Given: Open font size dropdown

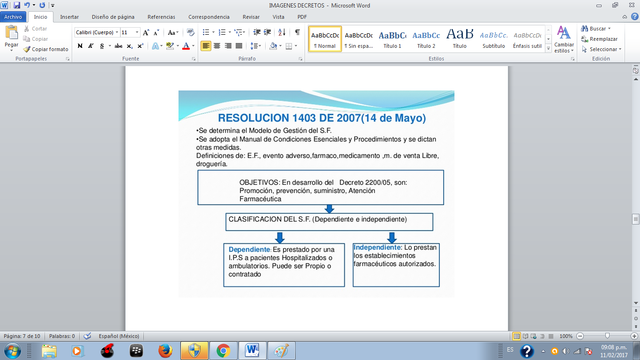Looking at the screenshot, I should [137, 32].
